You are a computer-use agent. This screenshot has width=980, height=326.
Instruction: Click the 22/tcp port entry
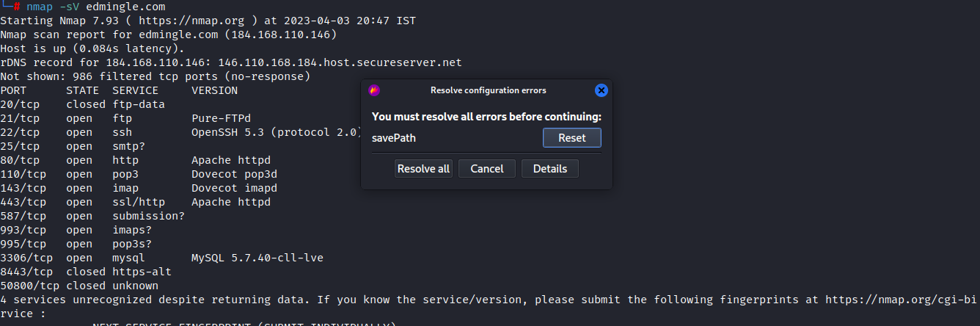pyautogui.click(x=20, y=132)
